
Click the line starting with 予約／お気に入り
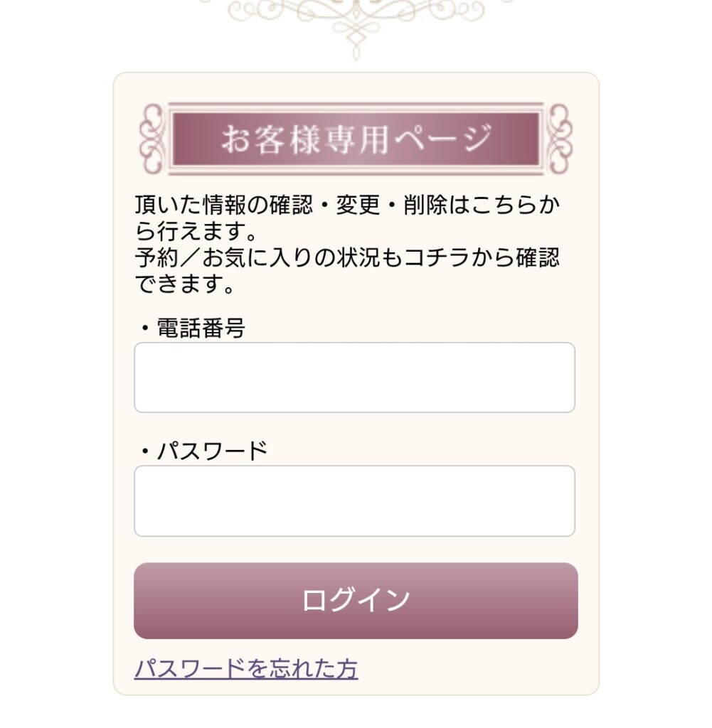pos(347,257)
